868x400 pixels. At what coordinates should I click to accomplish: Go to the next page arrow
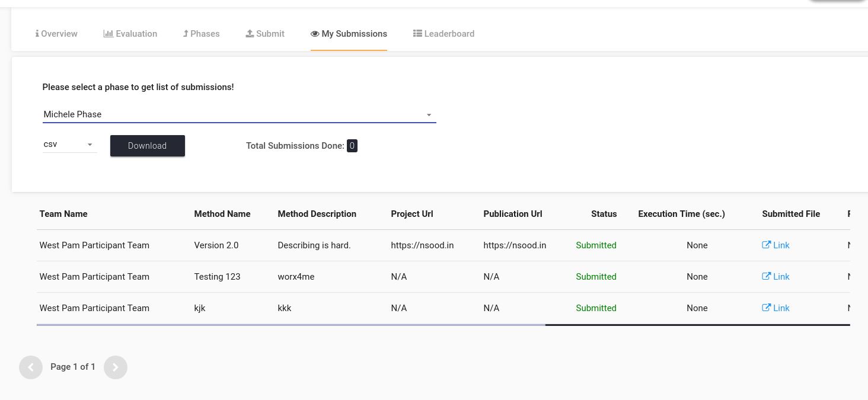click(x=116, y=367)
